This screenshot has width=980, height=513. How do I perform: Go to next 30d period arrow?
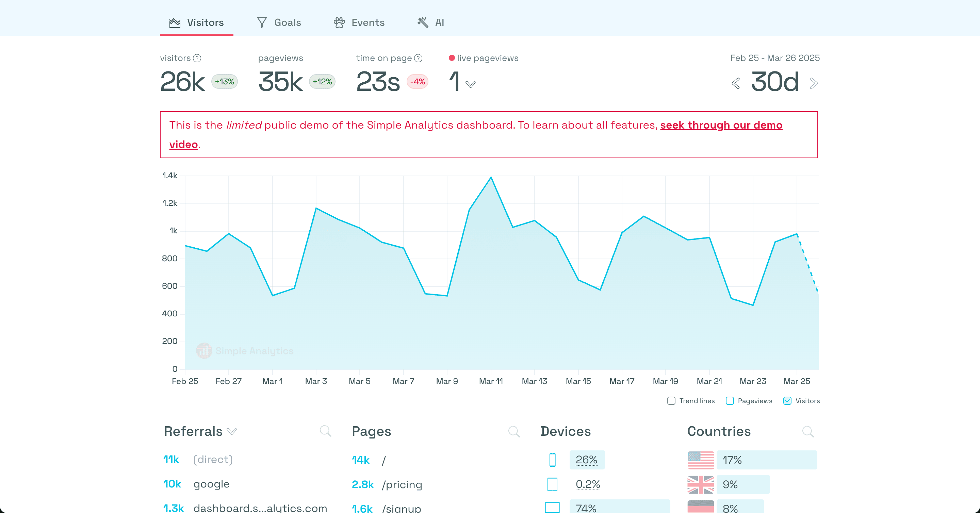coord(813,83)
